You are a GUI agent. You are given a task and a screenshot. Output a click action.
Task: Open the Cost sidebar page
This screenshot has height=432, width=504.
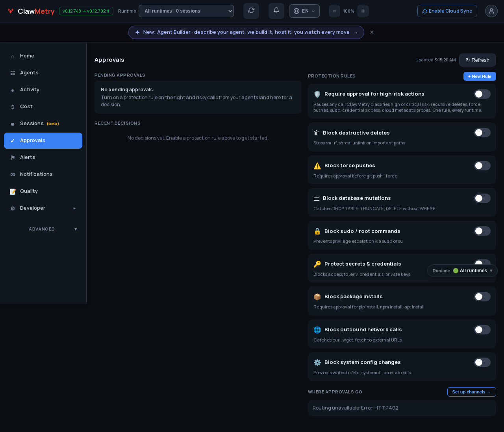pos(43,107)
